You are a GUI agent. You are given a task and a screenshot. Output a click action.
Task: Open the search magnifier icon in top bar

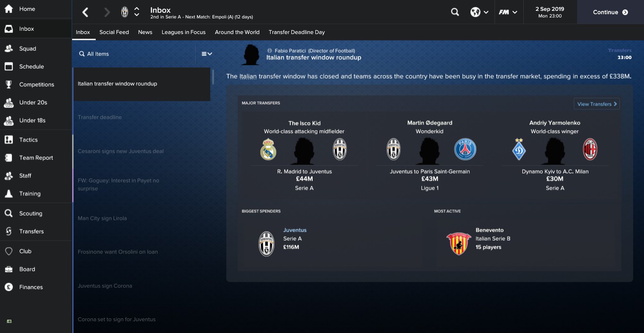click(455, 12)
